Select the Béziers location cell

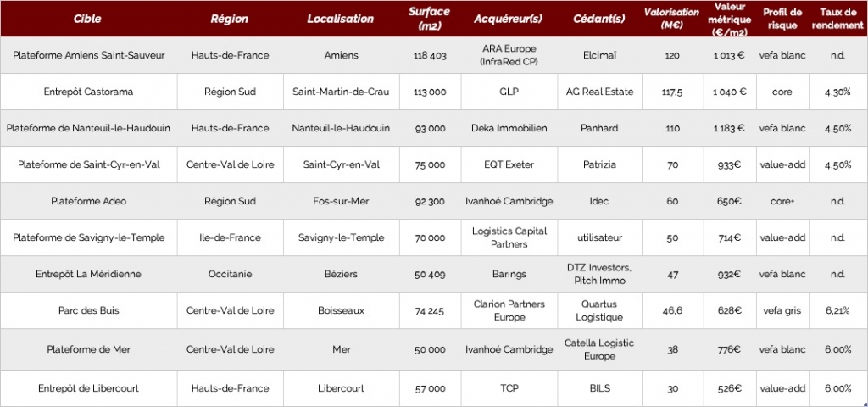point(341,274)
